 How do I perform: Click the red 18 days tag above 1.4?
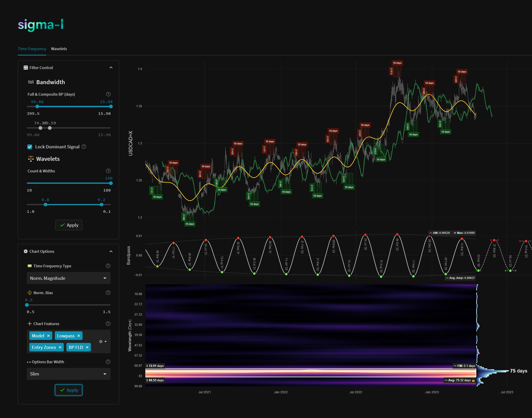point(397,63)
